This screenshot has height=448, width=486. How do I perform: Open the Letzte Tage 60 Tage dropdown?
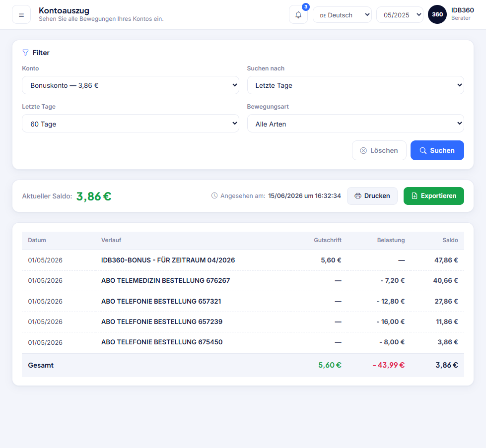click(x=131, y=124)
